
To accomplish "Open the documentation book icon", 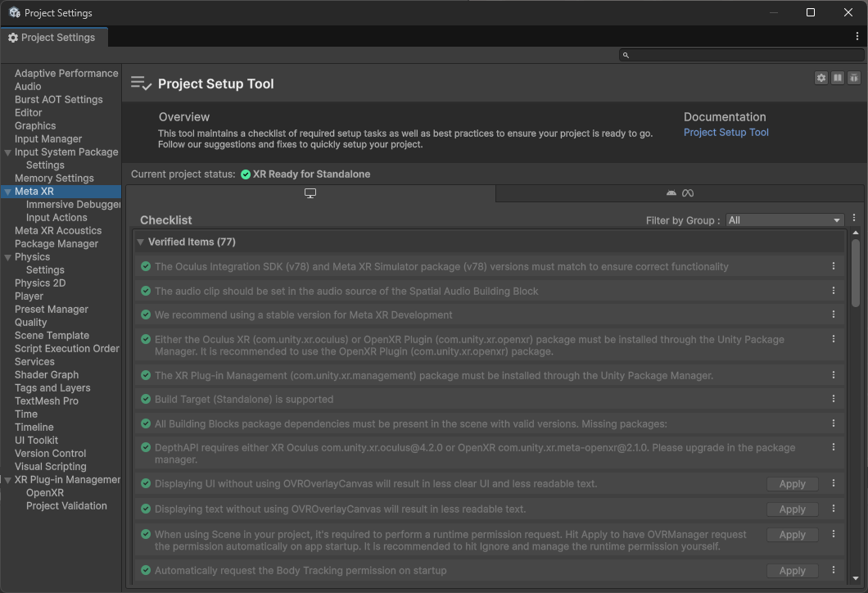I will click(838, 78).
